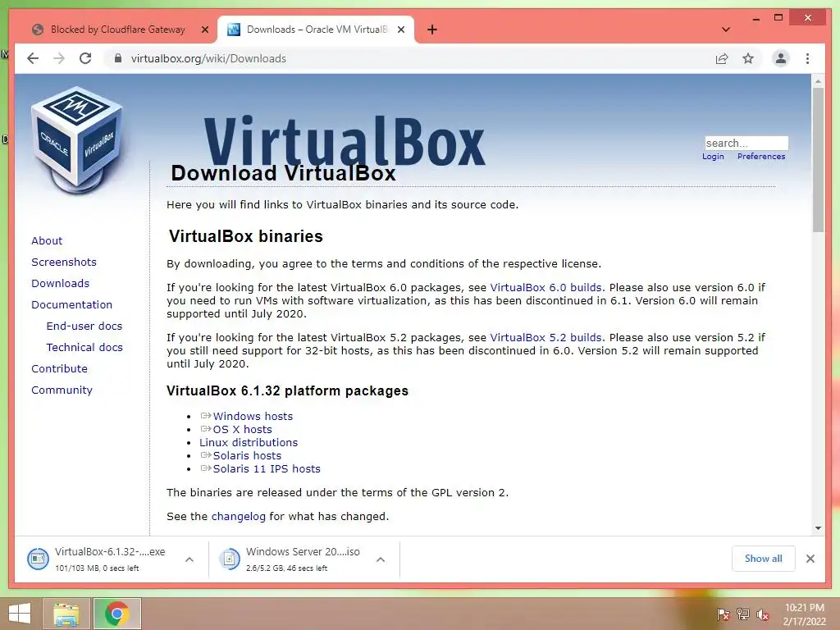Open the About sidebar link
This screenshot has width=840, height=630.
tap(47, 240)
